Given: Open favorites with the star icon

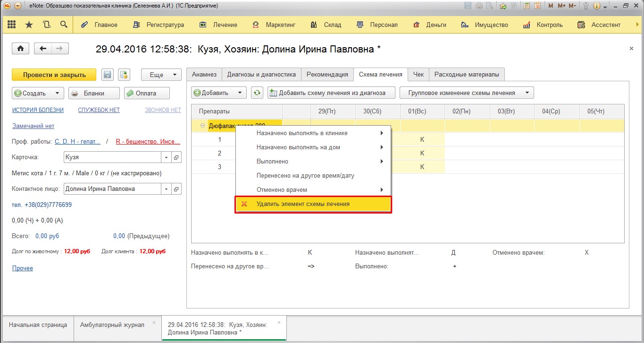Looking at the screenshot, I should pyautogui.click(x=29, y=25).
